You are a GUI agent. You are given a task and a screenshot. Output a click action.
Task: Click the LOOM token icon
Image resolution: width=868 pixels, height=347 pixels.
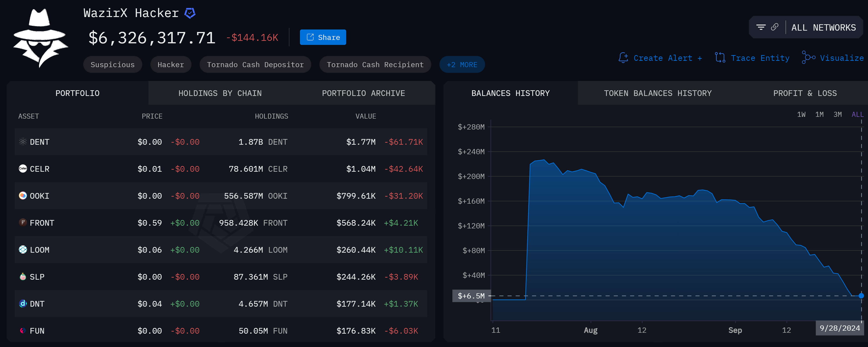[x=23, y=250]
